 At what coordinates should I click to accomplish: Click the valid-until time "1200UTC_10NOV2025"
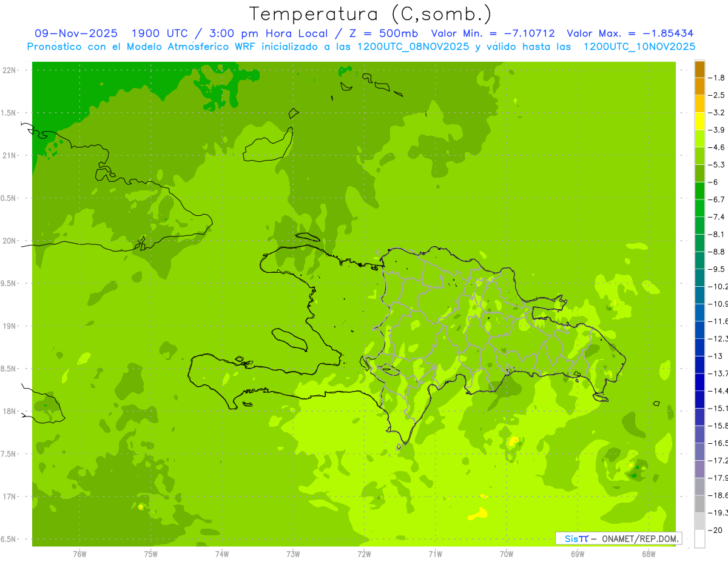[639, 47]
